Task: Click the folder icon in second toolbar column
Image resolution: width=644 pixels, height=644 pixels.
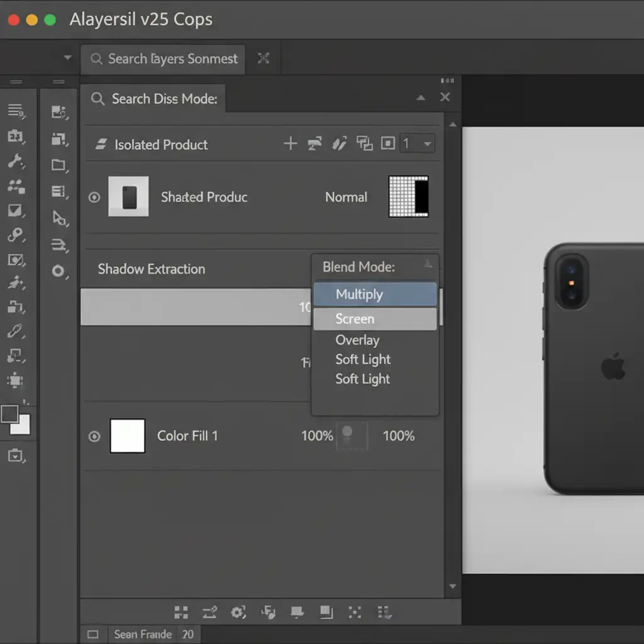Action: (58, 165)
